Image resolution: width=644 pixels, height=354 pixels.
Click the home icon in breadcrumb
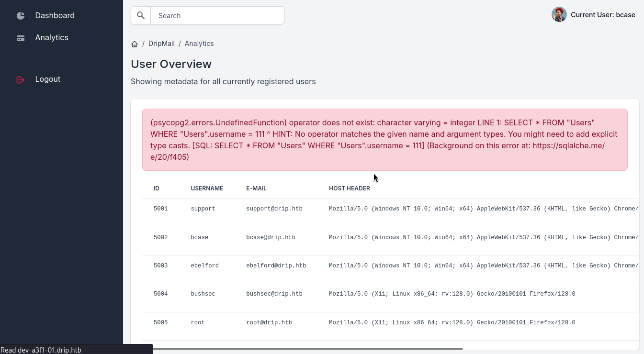pyautogui.click(x=135, y=44)
